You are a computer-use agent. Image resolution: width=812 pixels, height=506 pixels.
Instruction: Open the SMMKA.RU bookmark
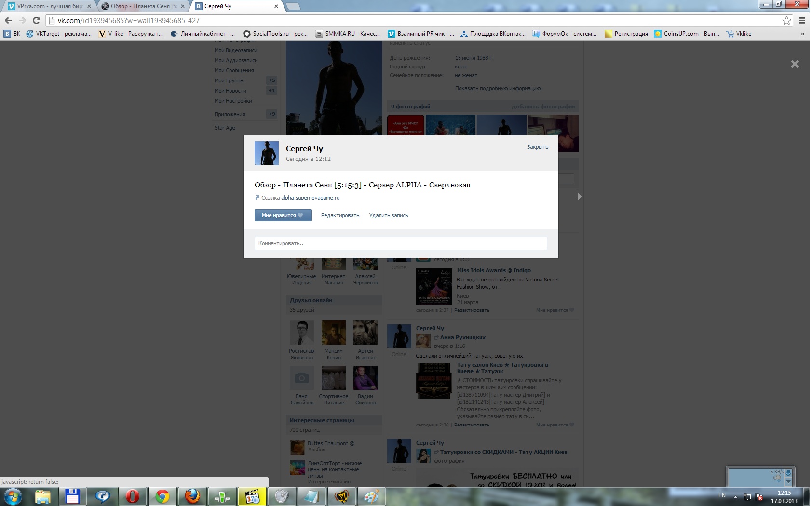pyautogui.click(x=348, y=34)
